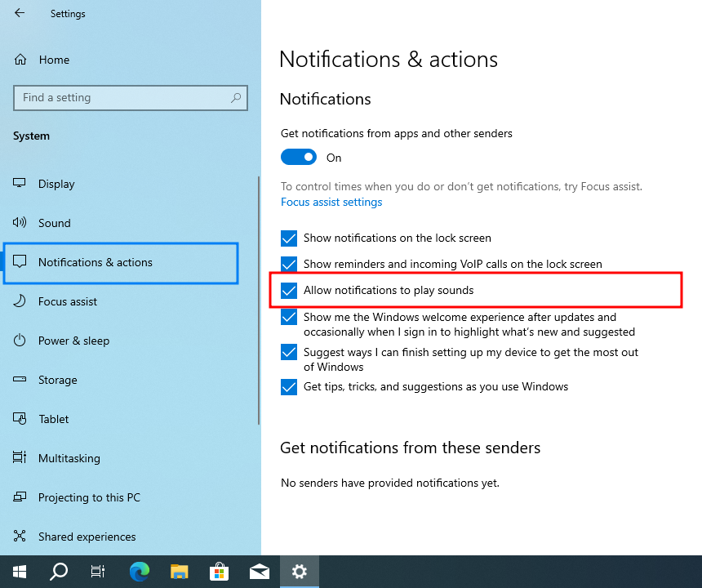Open Microsoft Store from the taskbar
Viewport: 702px width, 588px height.
(219, 572)
